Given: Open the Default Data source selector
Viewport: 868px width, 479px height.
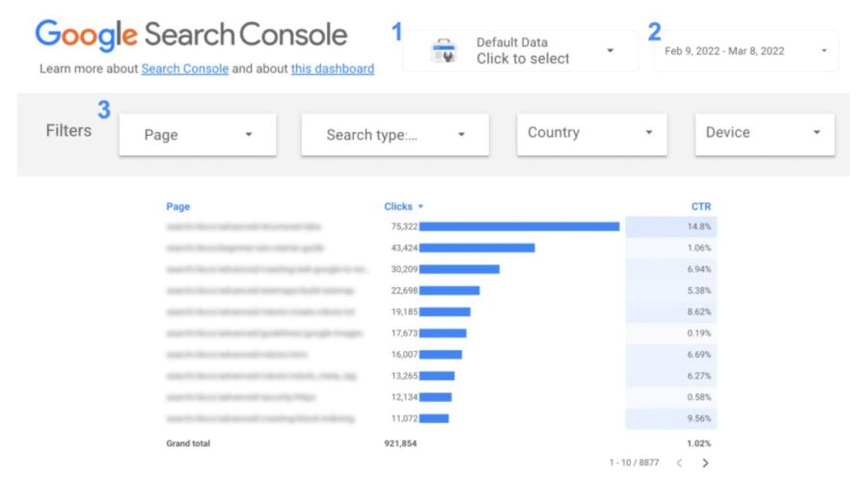Looking at the screenshot, I should [521, 51].
